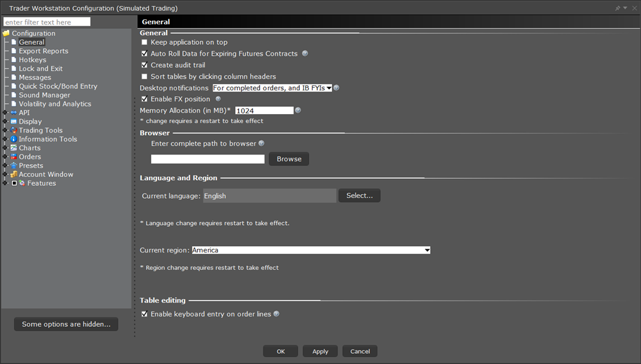The image size is (641, 364).
Task: Click the Memory Allocation input field
Action: 264,111
